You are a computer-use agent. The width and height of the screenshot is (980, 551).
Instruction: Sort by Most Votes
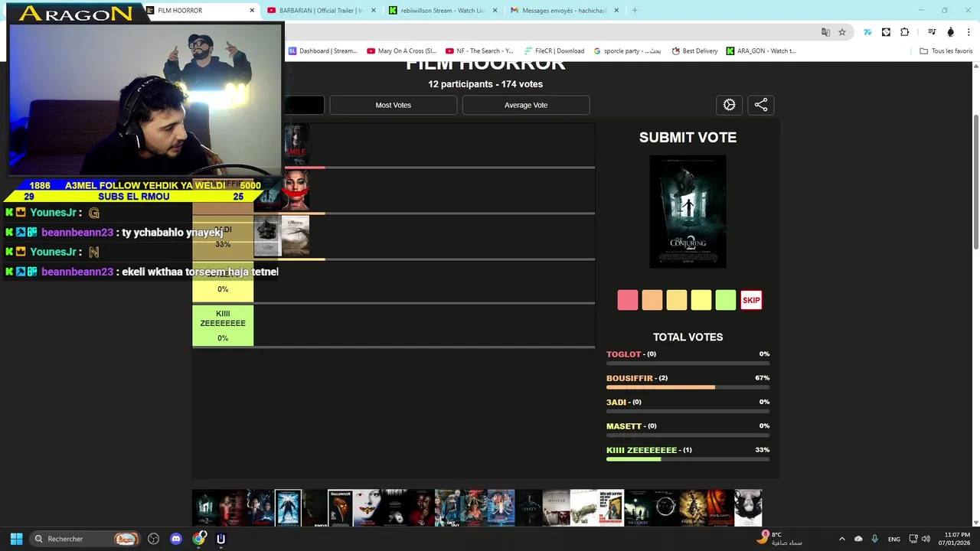point(394,105)
